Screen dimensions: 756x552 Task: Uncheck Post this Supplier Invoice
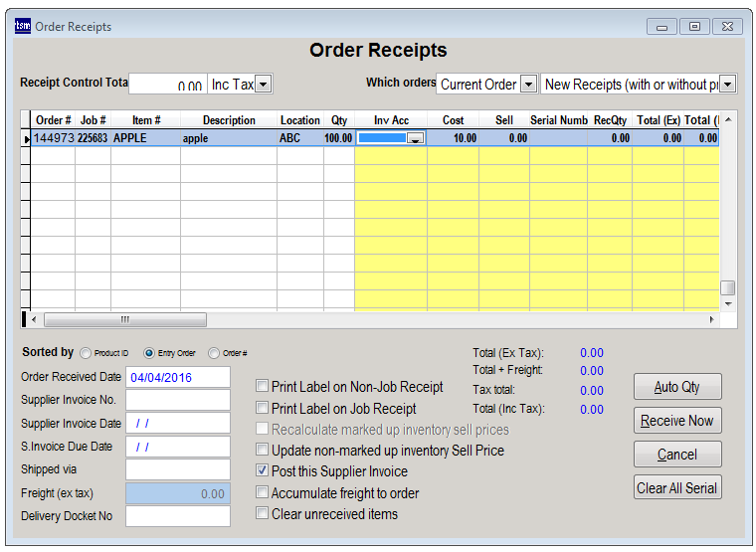tap(263, 471)
